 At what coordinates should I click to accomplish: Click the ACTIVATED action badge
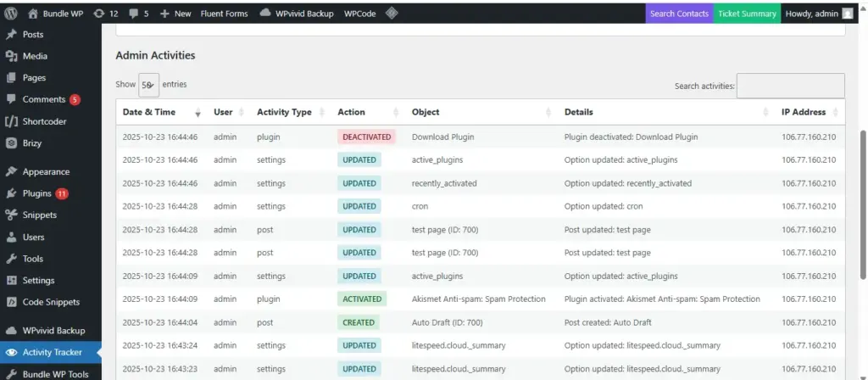pos(362,299)
